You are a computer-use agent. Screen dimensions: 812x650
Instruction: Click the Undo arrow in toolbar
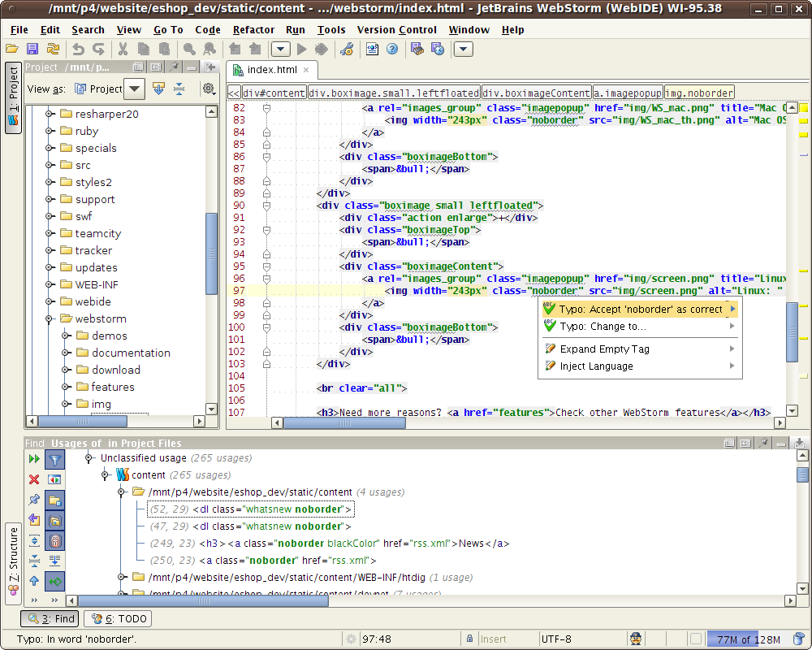click(78, 50)
